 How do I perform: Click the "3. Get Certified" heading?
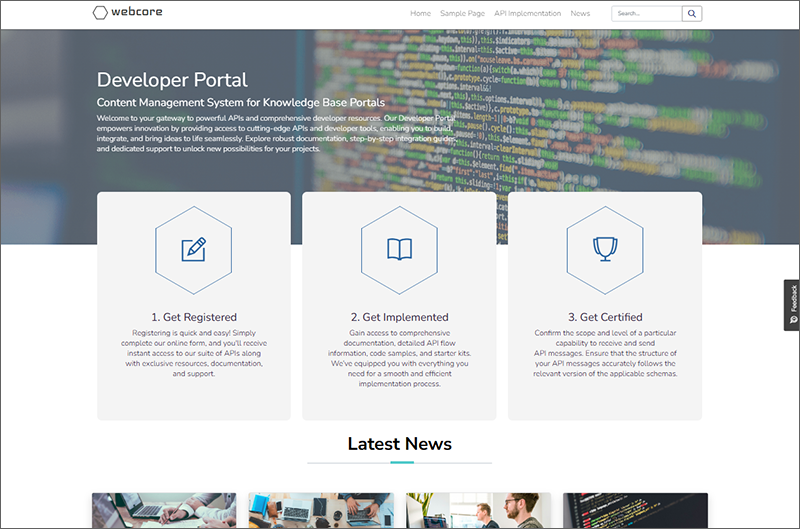coord(604,317)
